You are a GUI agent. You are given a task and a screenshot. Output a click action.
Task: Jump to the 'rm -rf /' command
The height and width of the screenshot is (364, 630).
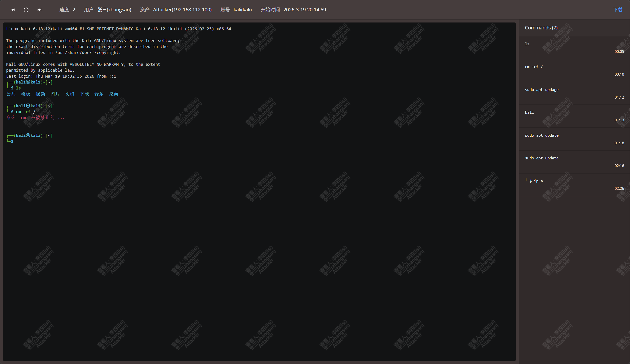[574, 70]
